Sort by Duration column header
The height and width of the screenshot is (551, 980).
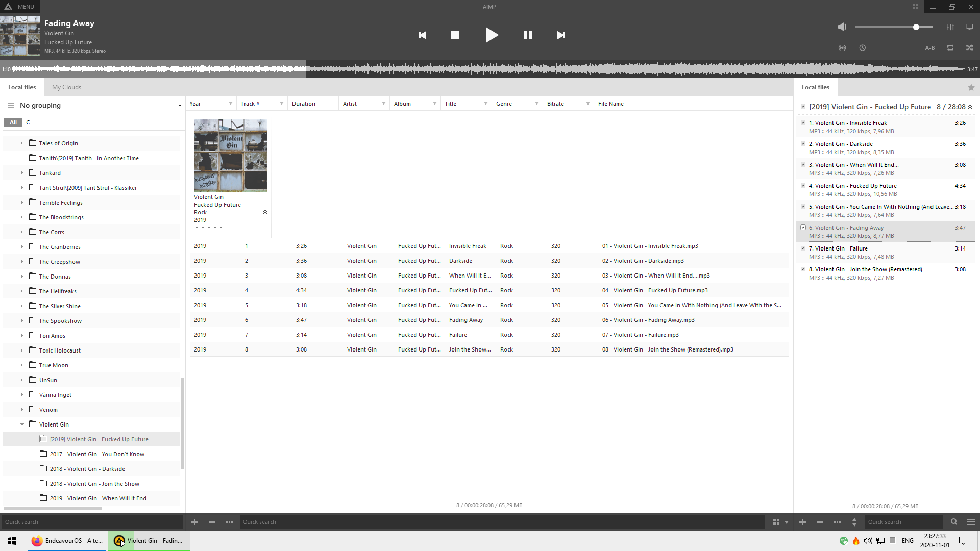pyautogui.click(x=313, y=104)
